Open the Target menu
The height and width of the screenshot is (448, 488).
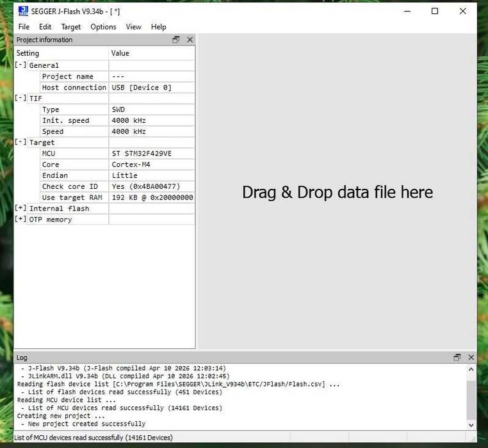point(71,27)
